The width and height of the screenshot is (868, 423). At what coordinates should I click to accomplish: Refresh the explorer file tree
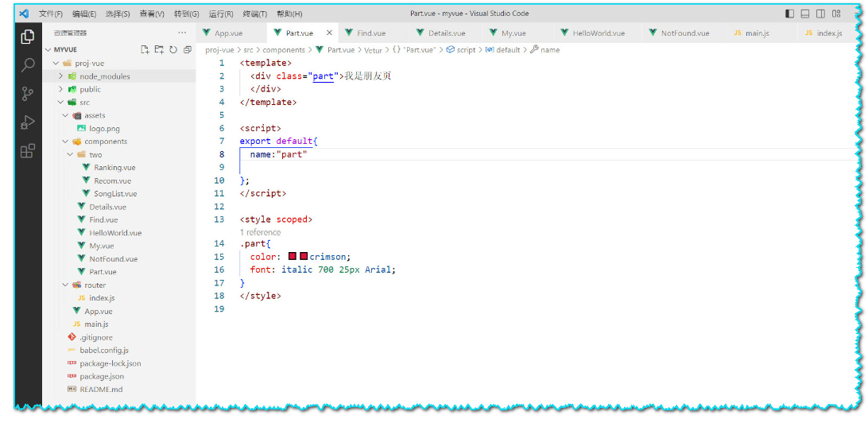pos(172,49)
